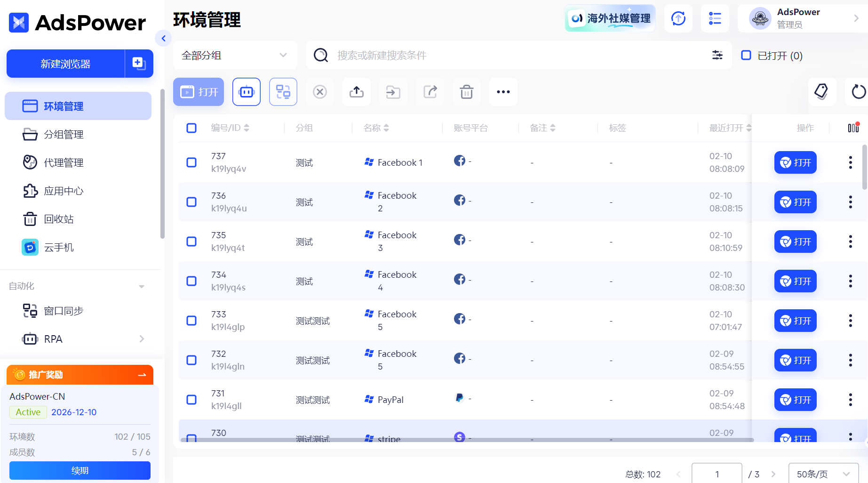Click the window sync toolbar icon
The width and height of the screenshot is (868, 483).
click(283, 92)
